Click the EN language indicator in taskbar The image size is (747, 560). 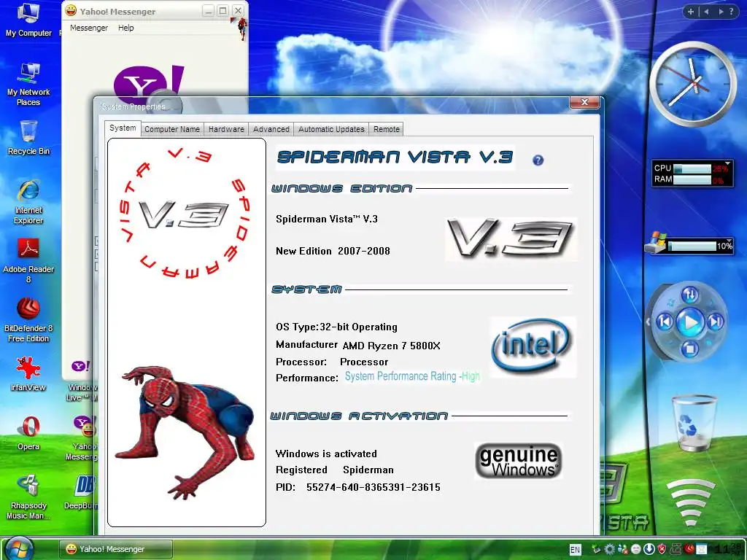575,550
